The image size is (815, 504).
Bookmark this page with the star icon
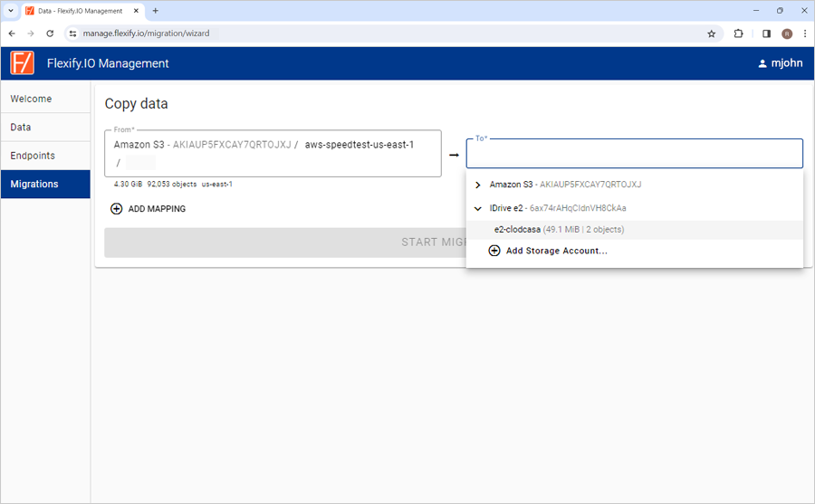click(x=712, y=33)
